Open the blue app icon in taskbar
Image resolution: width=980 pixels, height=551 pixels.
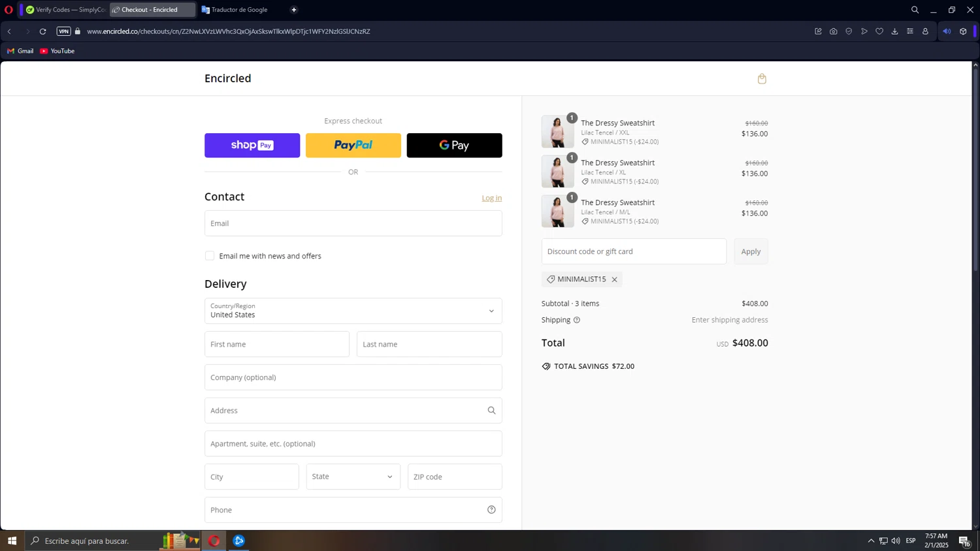239,541
